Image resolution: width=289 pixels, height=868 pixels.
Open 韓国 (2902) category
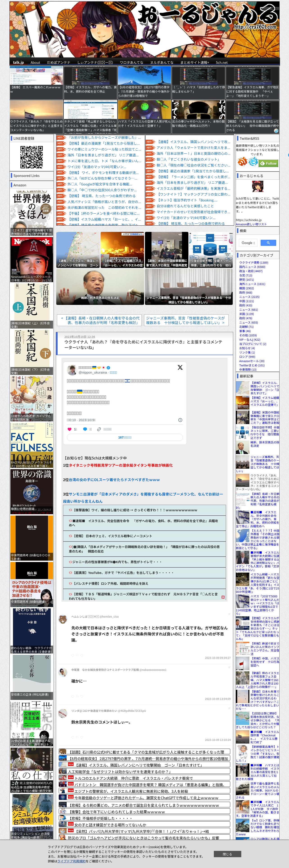(x=247, y=288)
